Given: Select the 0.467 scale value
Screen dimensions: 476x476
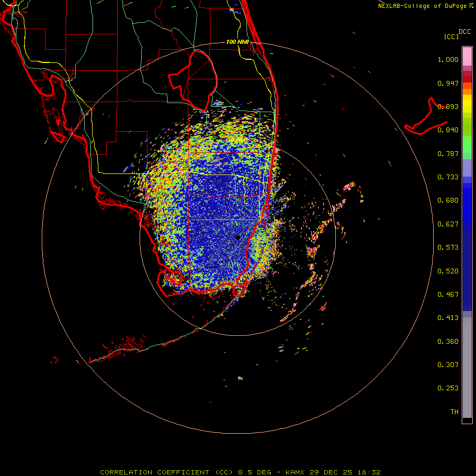Looking at the screenshot, I should (x=448, y=295).
